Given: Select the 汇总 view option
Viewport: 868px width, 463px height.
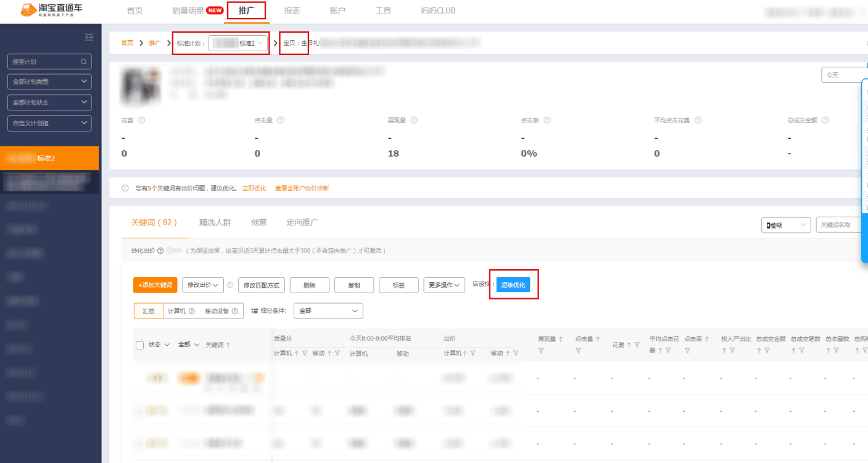Looking at the screenshot, I should click(149, 311).
